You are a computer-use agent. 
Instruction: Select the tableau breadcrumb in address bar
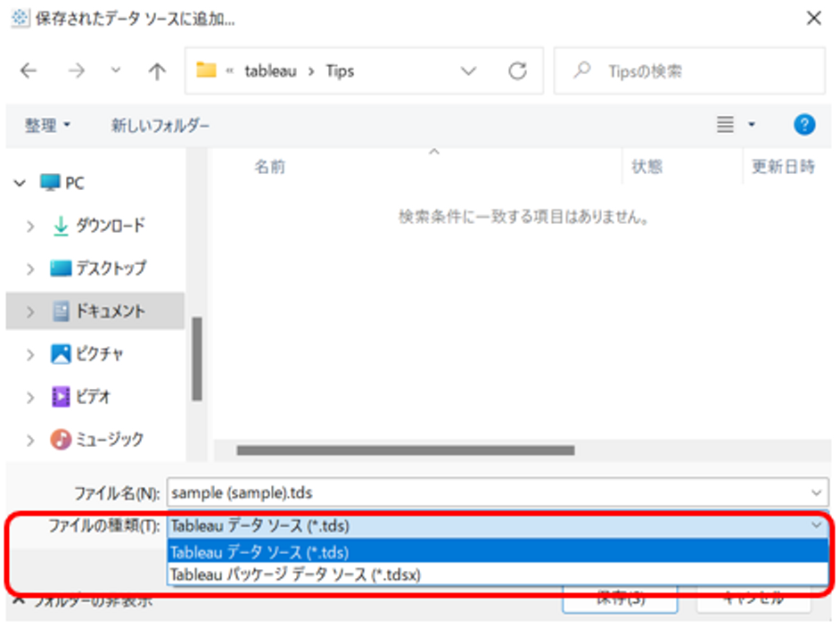pos(270,70)
